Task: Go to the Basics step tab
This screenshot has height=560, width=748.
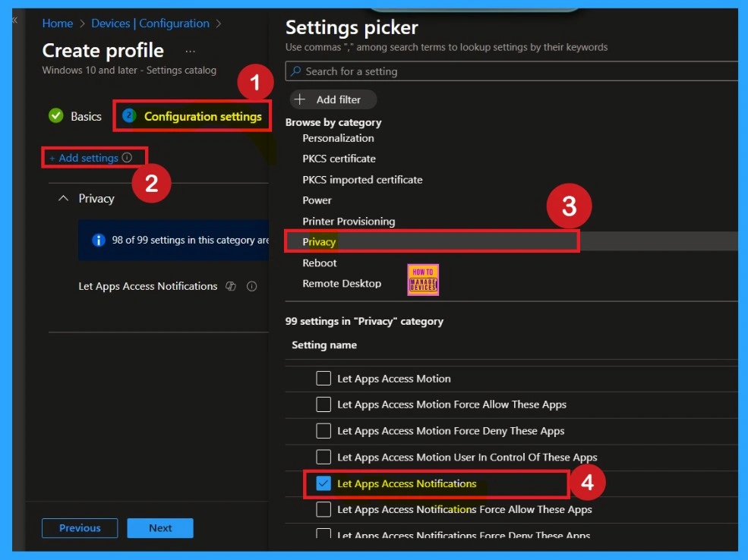Action: [x=85, y=116]
